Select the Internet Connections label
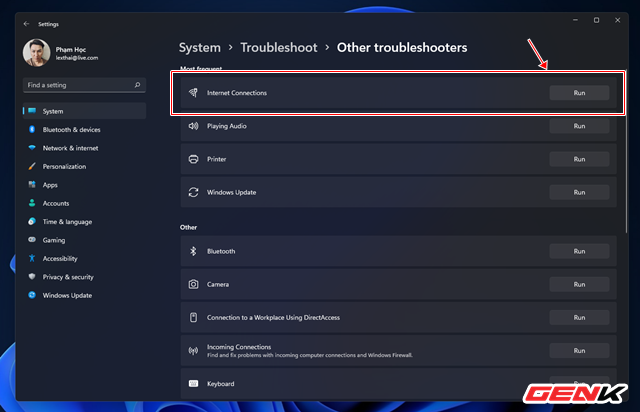The image size is (640, 412). (x=237, y=93)
